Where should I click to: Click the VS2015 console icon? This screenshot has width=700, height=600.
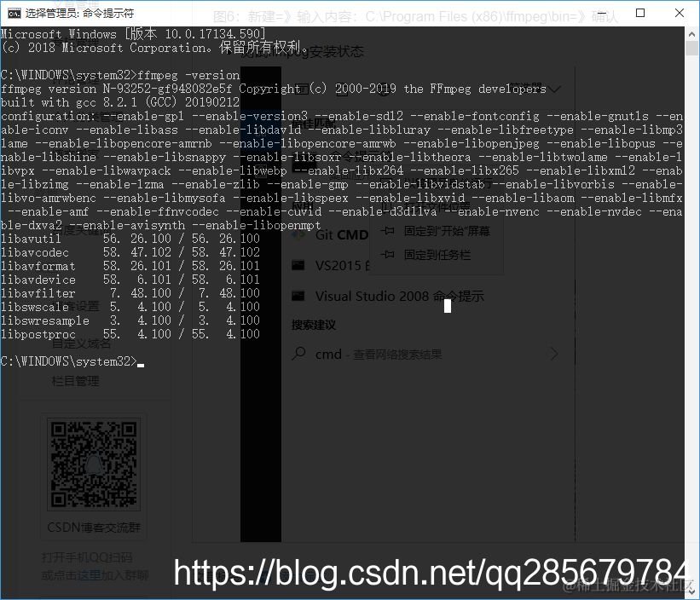[298, 265]
